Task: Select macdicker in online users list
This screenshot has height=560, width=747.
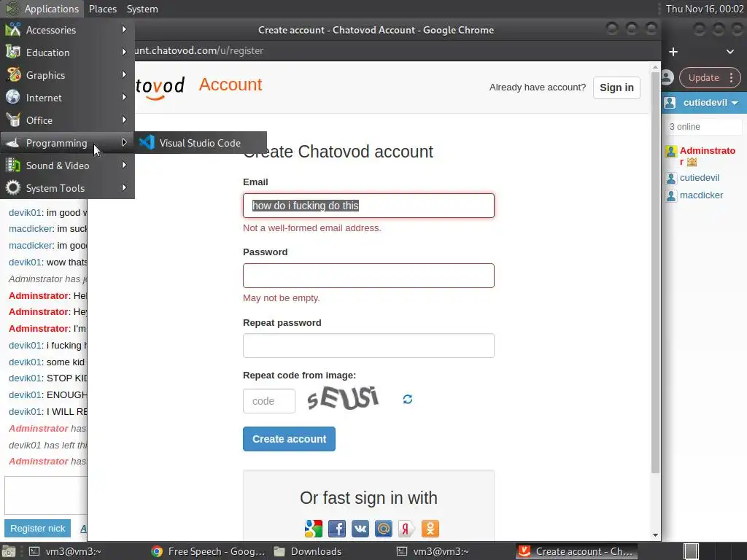Action: click(701, 195)
